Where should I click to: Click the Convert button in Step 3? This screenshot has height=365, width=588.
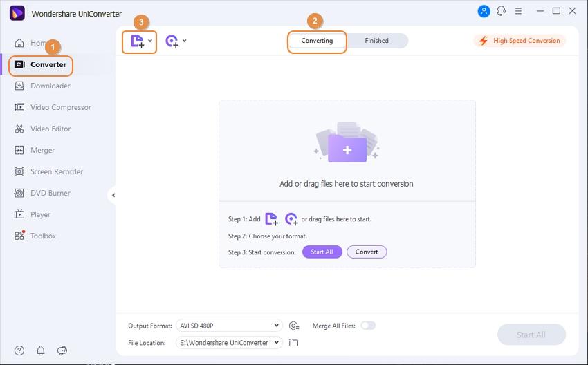click(x=367, y=252)
